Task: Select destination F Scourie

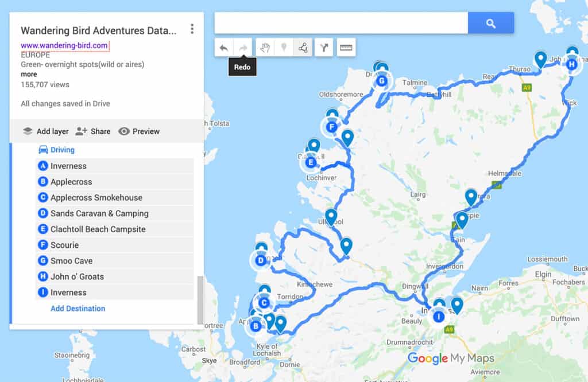Action: [x=115, y=245]
